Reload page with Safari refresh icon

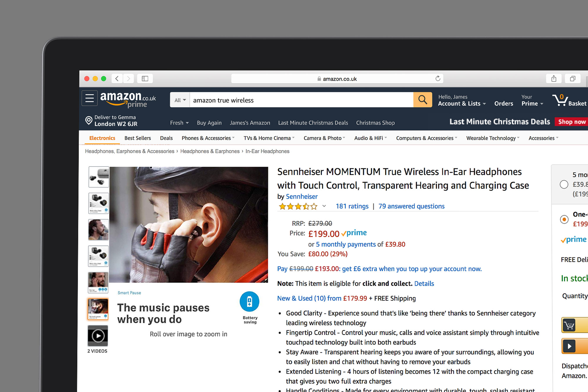tap(438, 79)
